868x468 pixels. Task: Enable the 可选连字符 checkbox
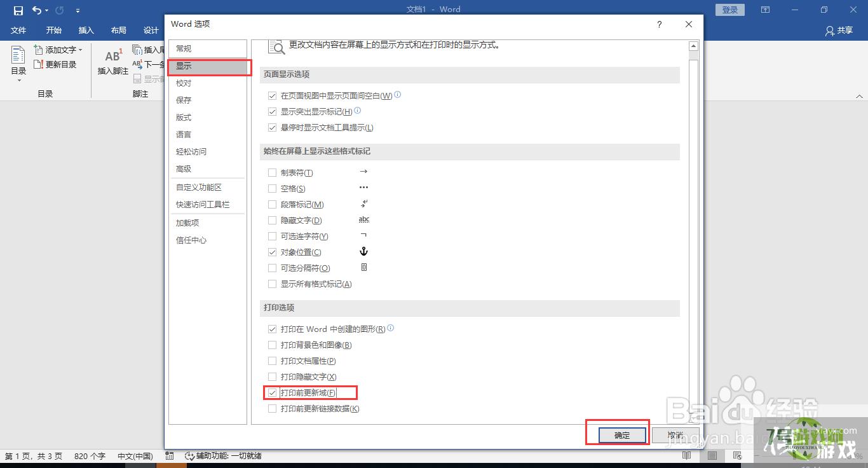pos(273,237)
